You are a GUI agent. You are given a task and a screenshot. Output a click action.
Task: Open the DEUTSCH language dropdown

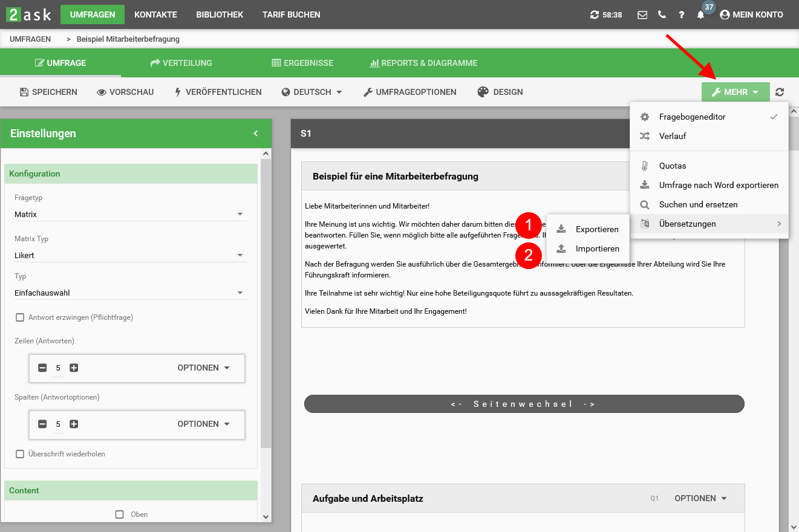(312, 92)
